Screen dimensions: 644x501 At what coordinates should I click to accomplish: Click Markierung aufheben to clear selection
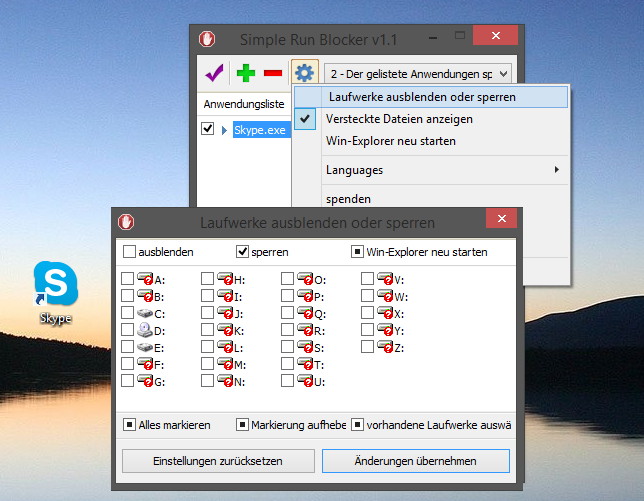point(291,425)
